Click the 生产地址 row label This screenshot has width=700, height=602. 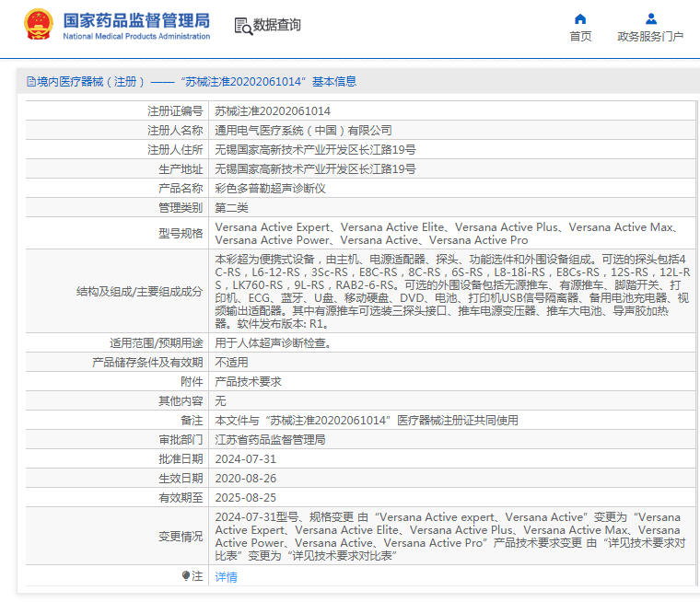pyautogui.click(x=181, y=169)
